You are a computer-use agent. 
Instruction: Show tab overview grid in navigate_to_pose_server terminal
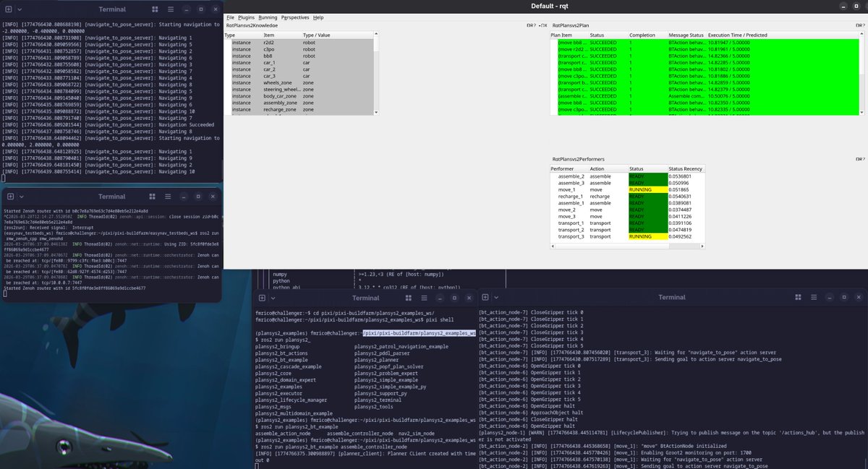[156, 9]
